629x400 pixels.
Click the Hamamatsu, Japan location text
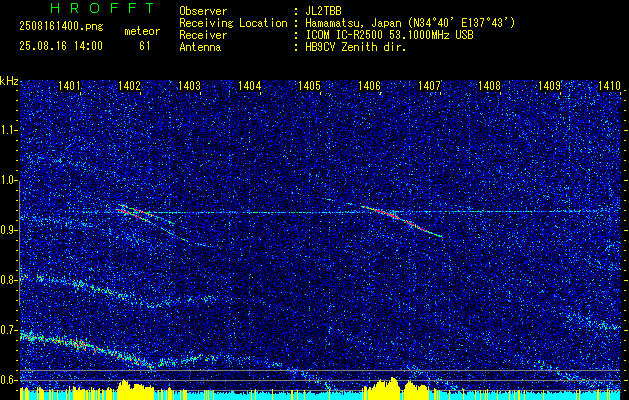[x=410, y=23]
